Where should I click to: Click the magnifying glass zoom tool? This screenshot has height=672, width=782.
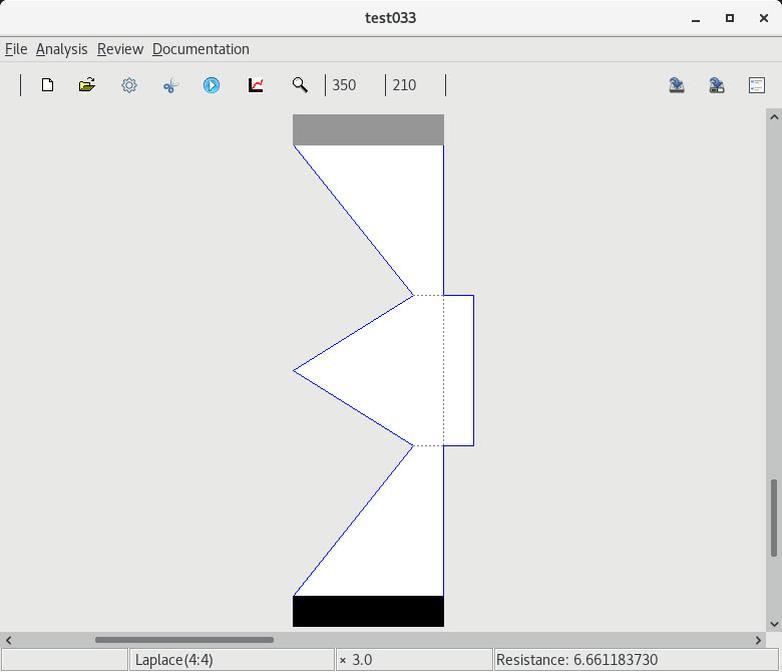[x=299, y=85]
